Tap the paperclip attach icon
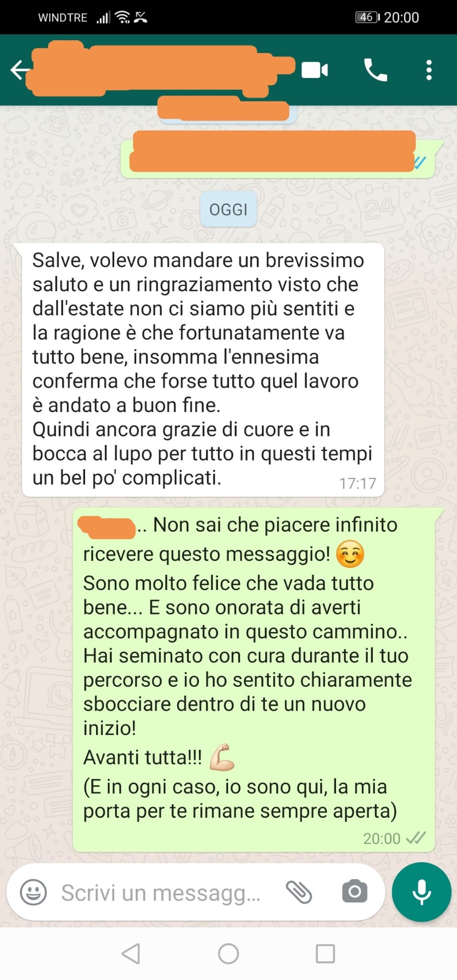The image size is (457, 980). [299, 892]
